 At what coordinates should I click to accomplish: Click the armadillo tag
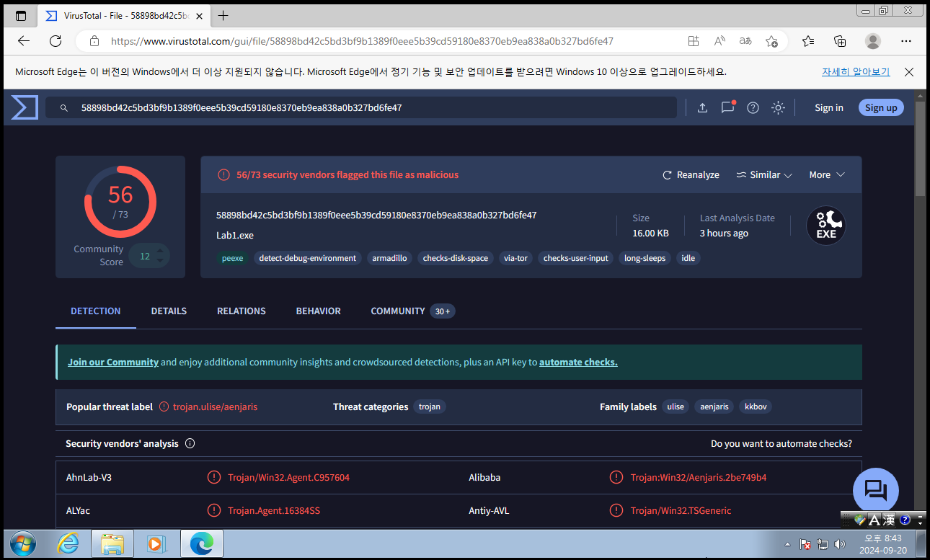(389, 258)
